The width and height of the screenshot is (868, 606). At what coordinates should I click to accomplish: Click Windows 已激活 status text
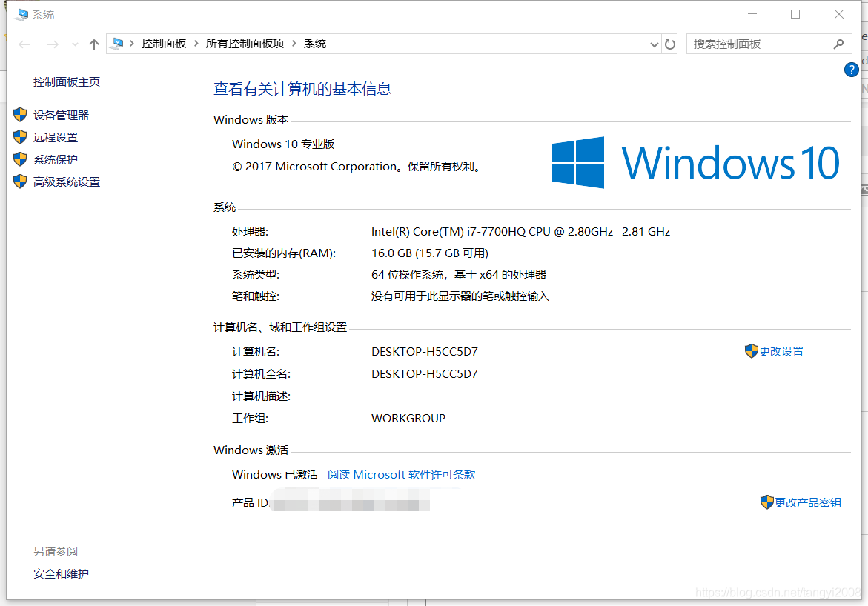[275, 474]
